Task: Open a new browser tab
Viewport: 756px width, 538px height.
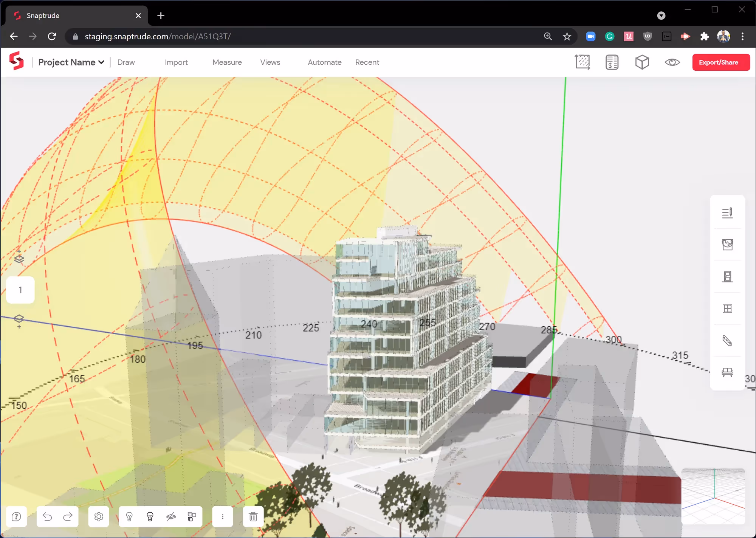Action: pos(161,16)
